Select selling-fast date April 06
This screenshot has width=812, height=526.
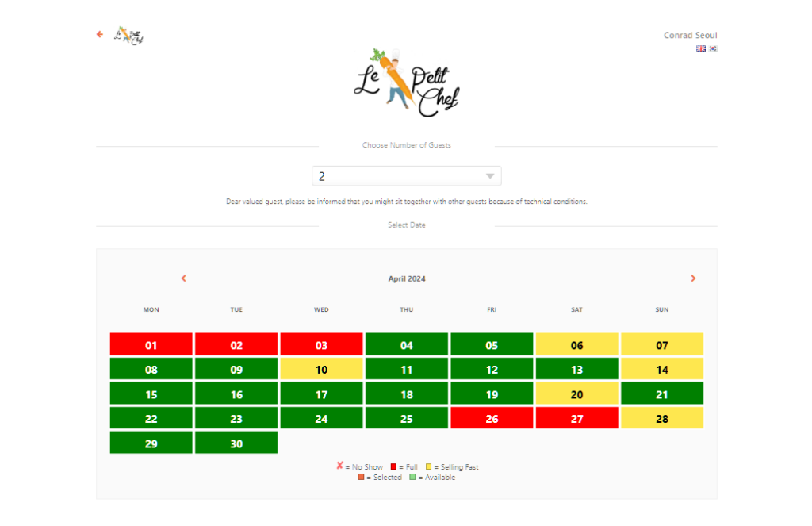pos(577,344)
